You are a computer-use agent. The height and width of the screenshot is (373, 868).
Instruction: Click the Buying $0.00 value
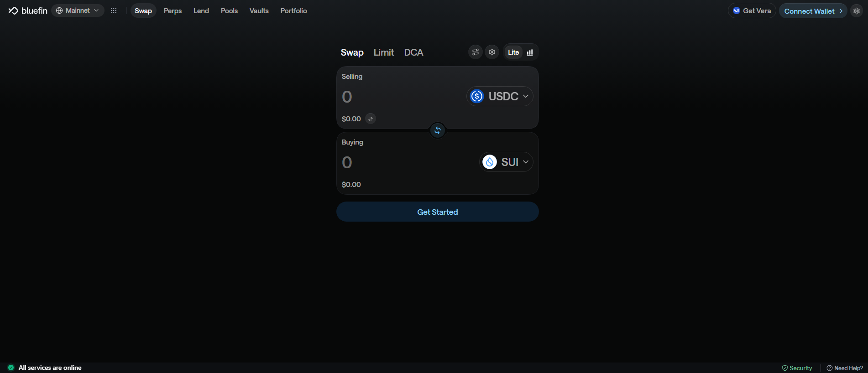(x=351, y=185)
